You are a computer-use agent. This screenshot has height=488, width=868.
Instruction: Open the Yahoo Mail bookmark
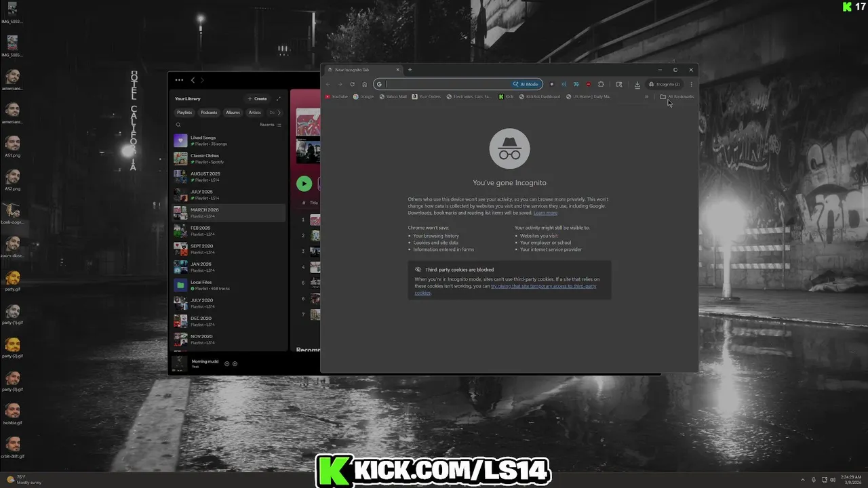393,96
